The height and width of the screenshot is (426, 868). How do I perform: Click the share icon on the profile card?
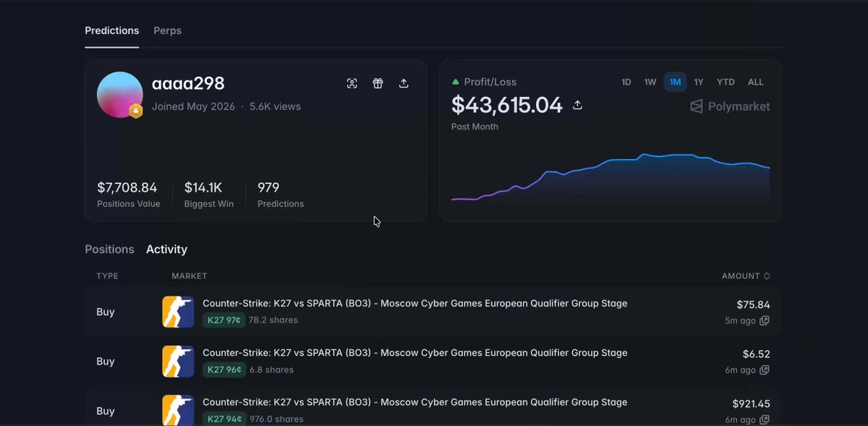click(404, 83)
